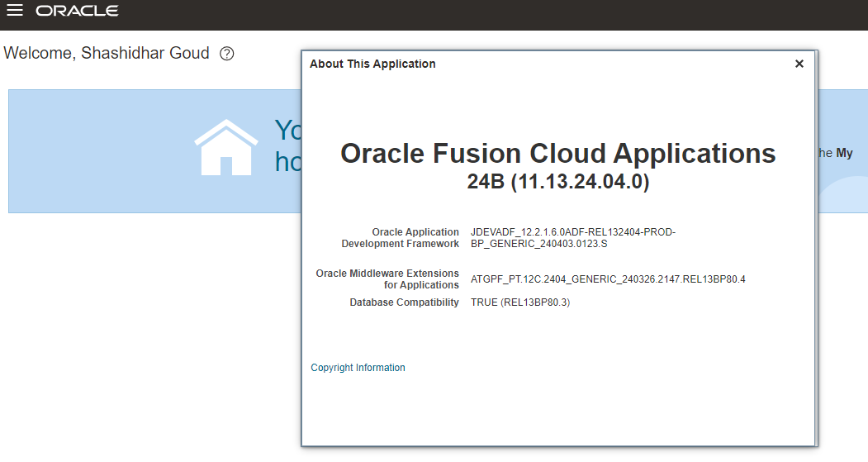Click the About This Application dialog title
Viewport: 868px width, 462px height.
click(x=372, y=64)
